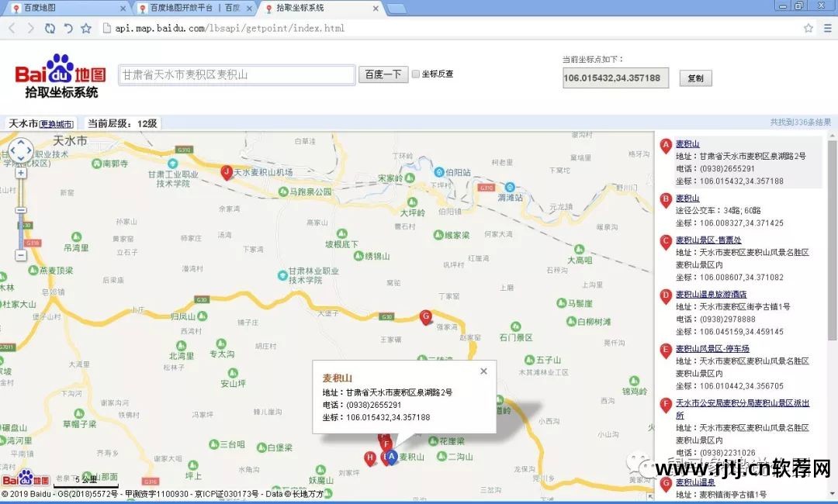Click 甘肃林业职业技术学院 school icon
Image resolution: width=838 pixels, height=504 pixels.
282,275
